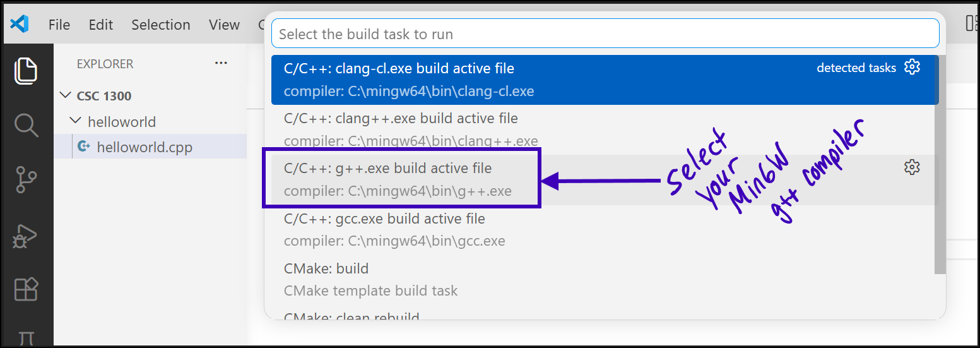Open the View menu
Screen dimensions: 980x348
[x=225, y=25]
